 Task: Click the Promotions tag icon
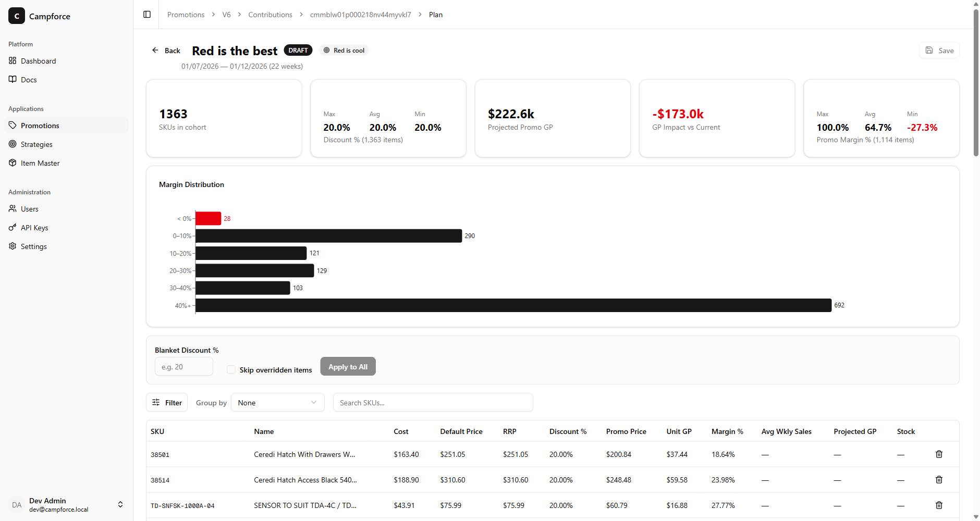click(x=13, y=125)
